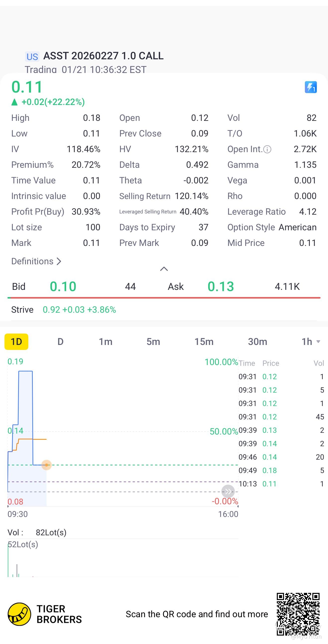The width and height of the screenshot is (328, 644).
Task: Expand the 1h timeframe dropdown arrow
Action: [318, 342]
